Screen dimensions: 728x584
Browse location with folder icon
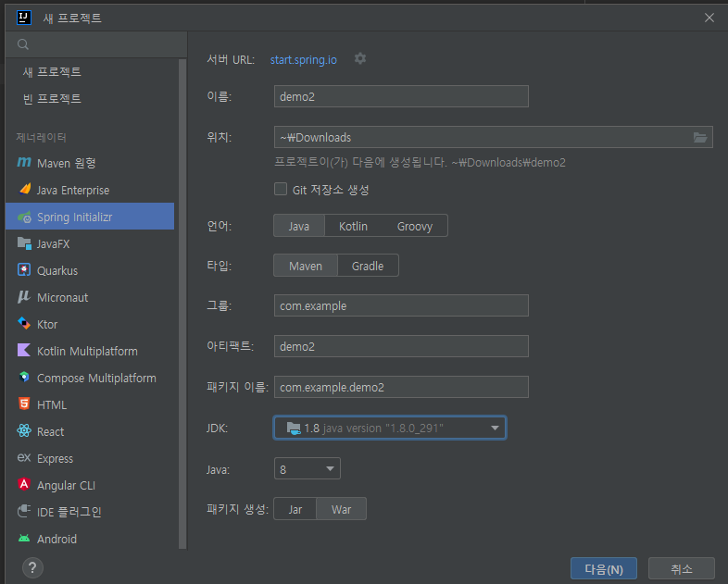coord(700,137)
